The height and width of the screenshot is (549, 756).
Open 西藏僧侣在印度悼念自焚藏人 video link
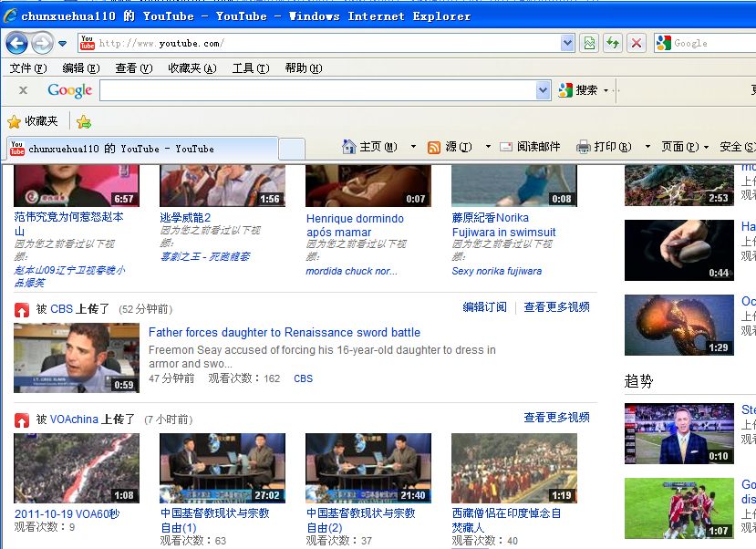[x=506, y=520]
